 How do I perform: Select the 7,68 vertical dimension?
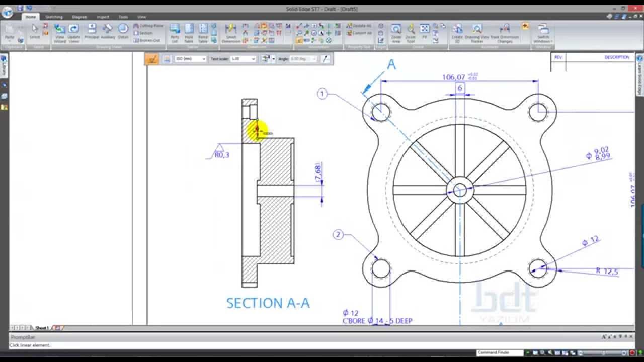click(x=317, y=172)
